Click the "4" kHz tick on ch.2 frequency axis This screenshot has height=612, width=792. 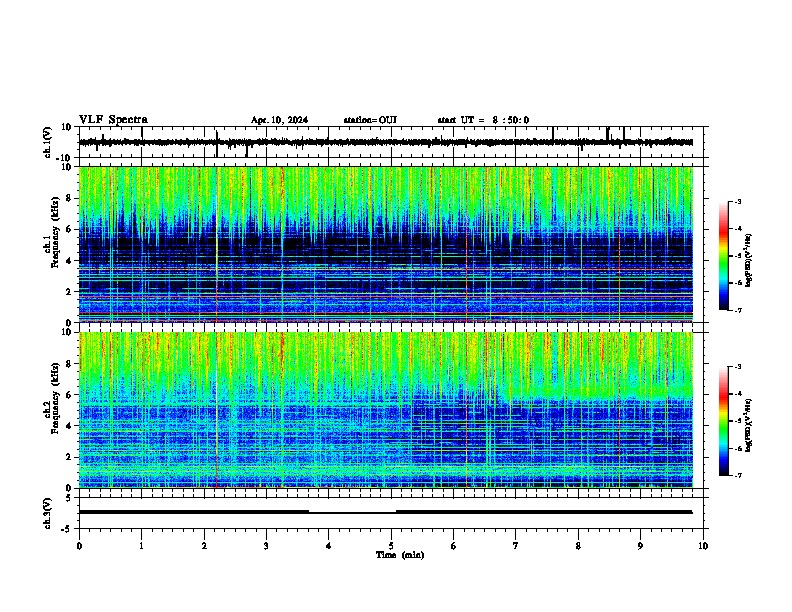(69, 426)
